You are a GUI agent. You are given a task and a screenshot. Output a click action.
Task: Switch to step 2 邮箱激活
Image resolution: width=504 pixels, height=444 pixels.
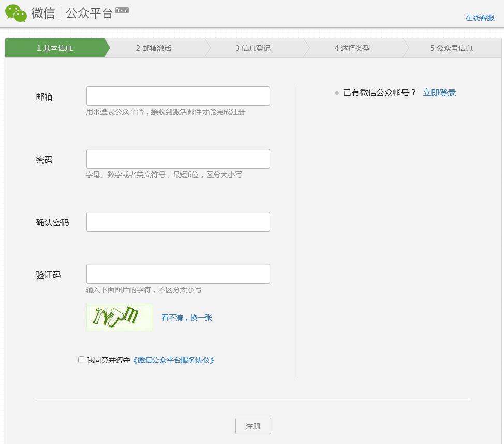tap(155, 48)
